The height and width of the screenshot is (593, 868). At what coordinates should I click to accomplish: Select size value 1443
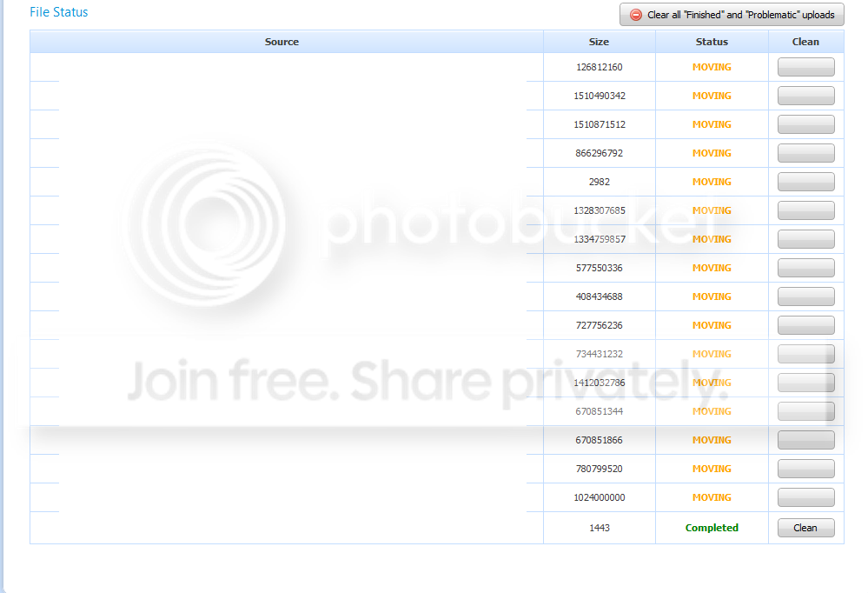tap(599, 528)
